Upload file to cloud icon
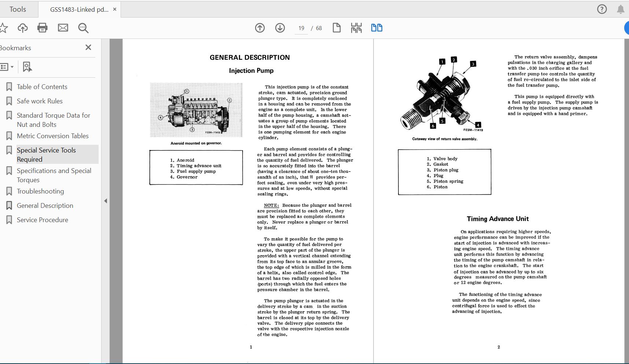The image size is (629, 364). [23, 28]
